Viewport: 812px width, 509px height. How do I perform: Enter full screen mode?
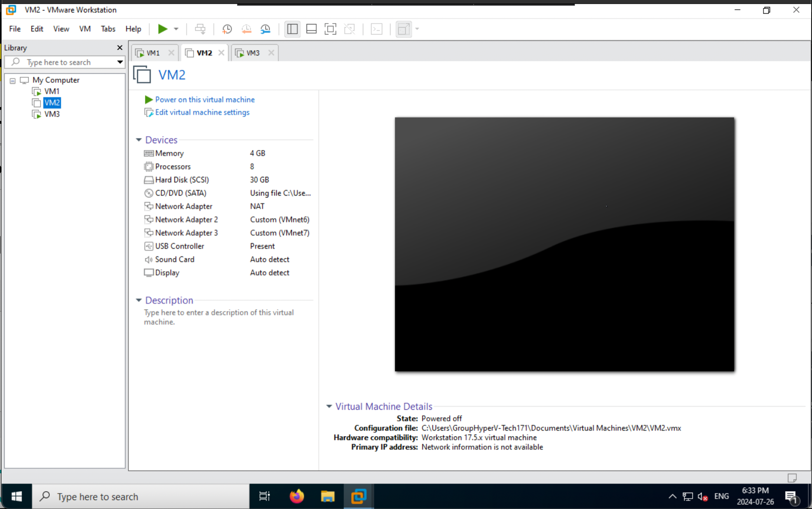pyautogui.click(x=330, y=29)
